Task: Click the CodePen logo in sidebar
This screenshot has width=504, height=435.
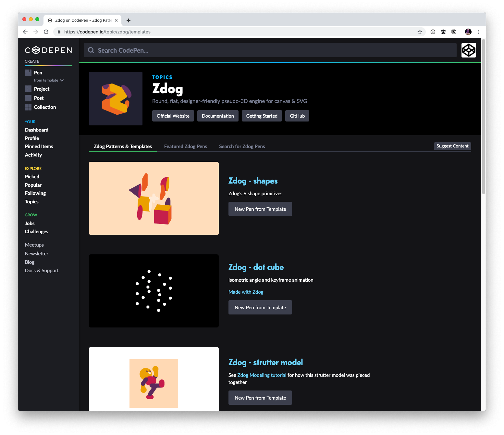Action: [48, 50]
